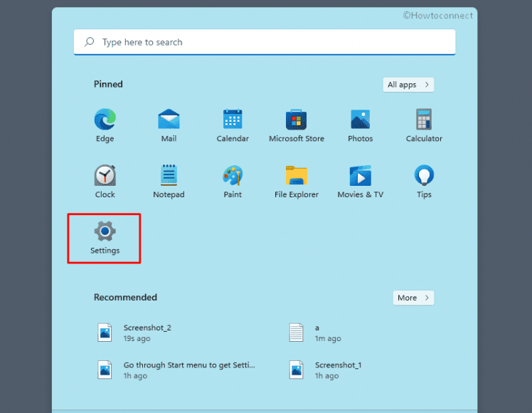Viewport: 532px width, 413px height.
Task: Open the Tips app
Action: pyautogui.click(x=424, y=181)
